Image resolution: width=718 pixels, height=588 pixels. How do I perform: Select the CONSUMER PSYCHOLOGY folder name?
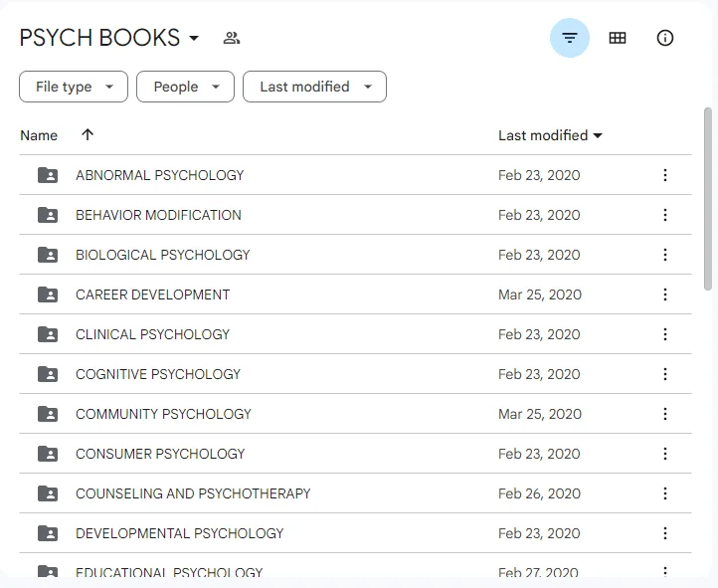click(x=160, y=454)
